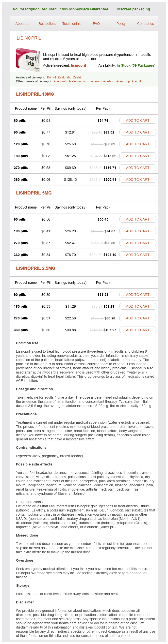Open the Zestoretic analog link
168x644 pixels.
click(65, 77)
